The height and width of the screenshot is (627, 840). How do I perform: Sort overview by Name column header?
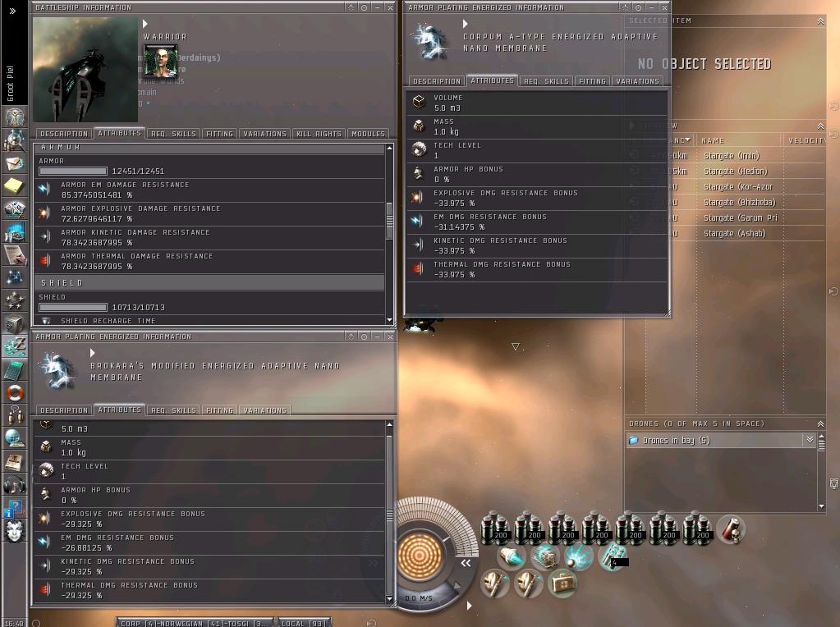tap(738, 140)
